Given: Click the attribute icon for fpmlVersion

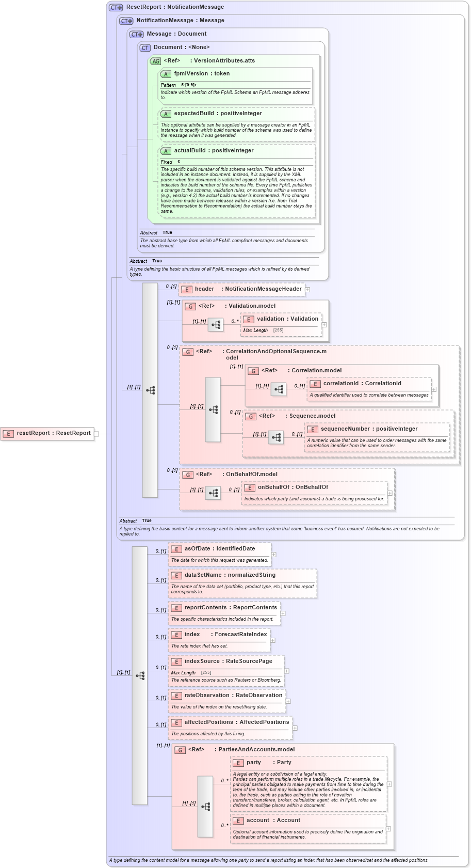Looking at the screenshot, I should [x=166, y=74].
